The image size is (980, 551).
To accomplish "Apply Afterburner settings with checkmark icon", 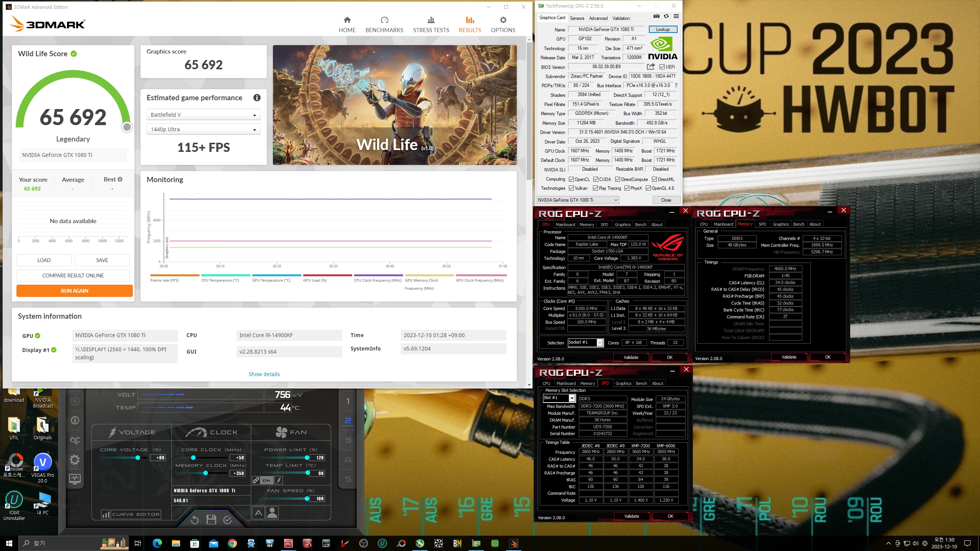I will [227, 520].
